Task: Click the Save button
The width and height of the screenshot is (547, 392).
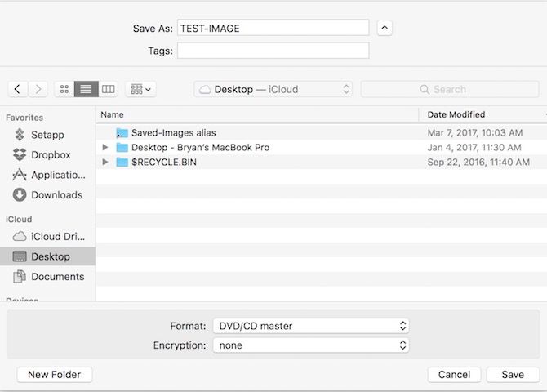Action: click(x=513, y=375)
